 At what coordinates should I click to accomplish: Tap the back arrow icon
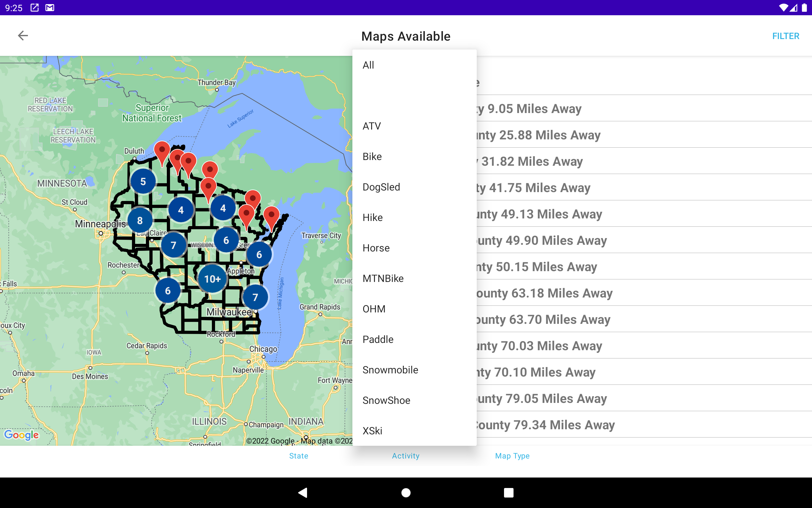coord(23,36)
